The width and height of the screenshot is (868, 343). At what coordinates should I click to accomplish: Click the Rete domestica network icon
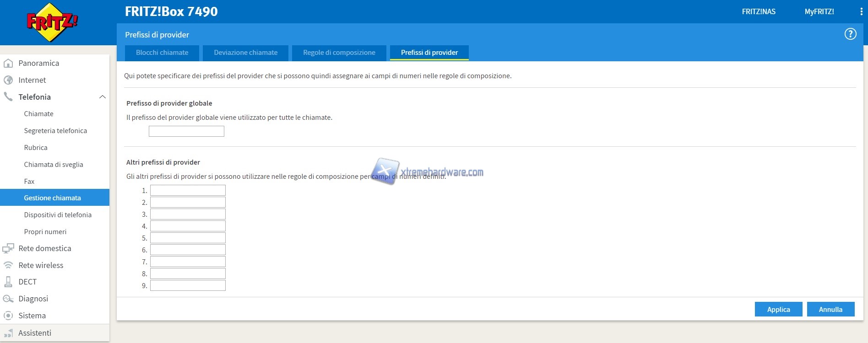8,248
